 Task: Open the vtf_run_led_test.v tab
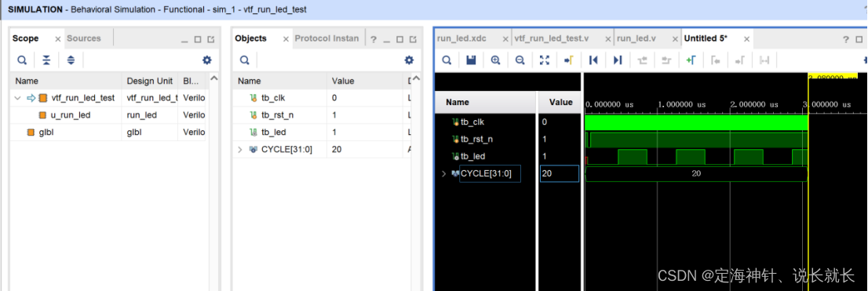pyautogui.click(x=552, y=38)
